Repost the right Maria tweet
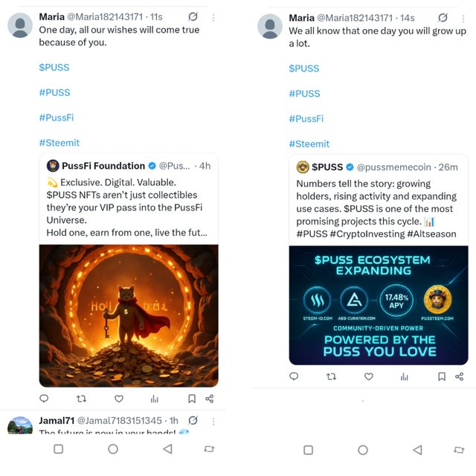Image resolution: width=476 pixels, height=476 pixels. point(331,377)
